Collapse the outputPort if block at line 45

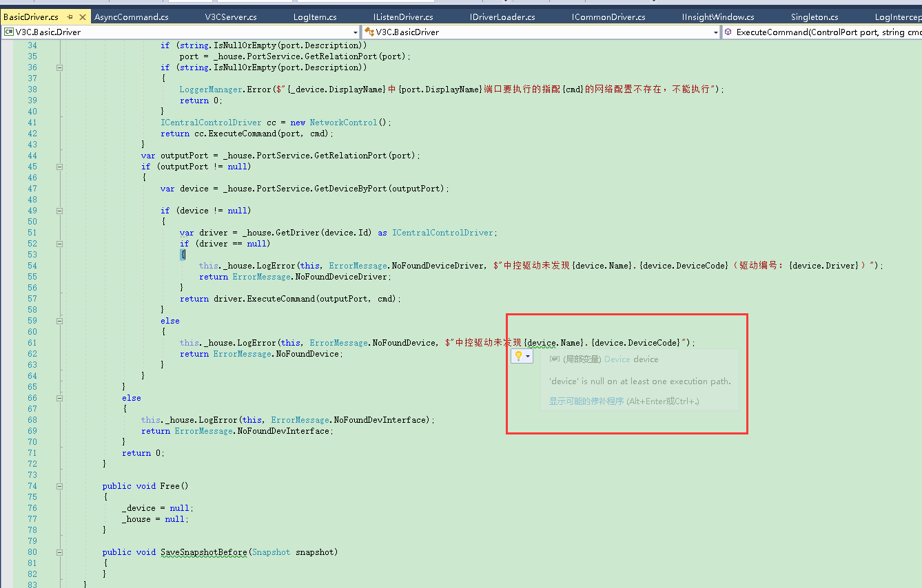coord(59,167)
